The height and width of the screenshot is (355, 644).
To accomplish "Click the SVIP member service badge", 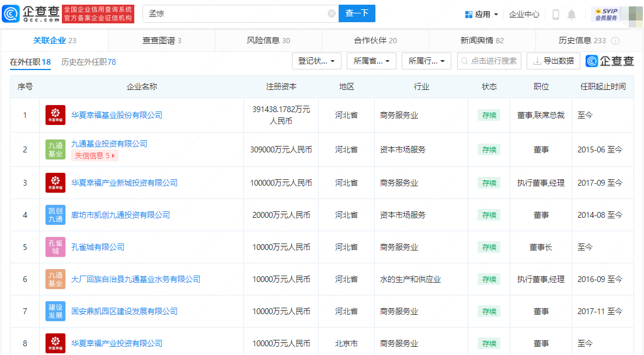I will (605, 14).
